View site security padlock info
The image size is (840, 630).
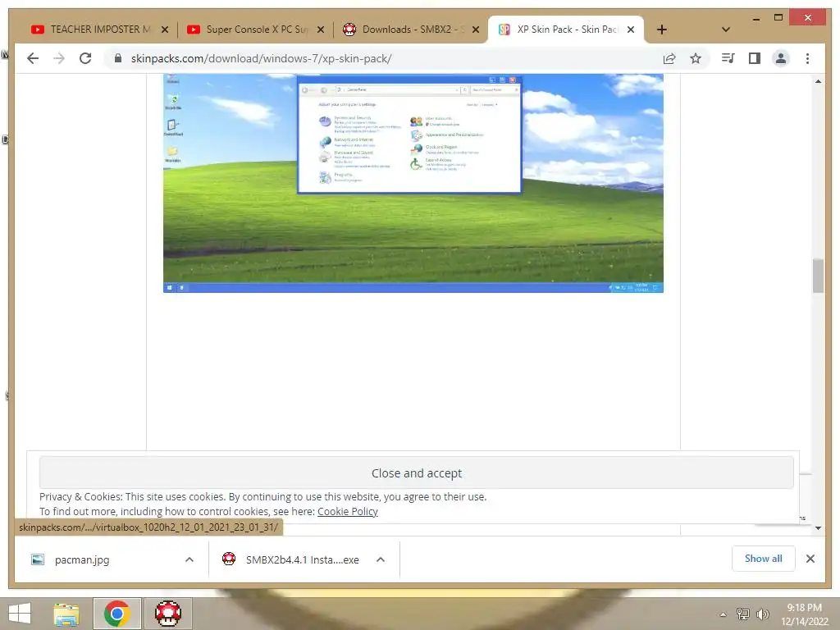(118, 58)
